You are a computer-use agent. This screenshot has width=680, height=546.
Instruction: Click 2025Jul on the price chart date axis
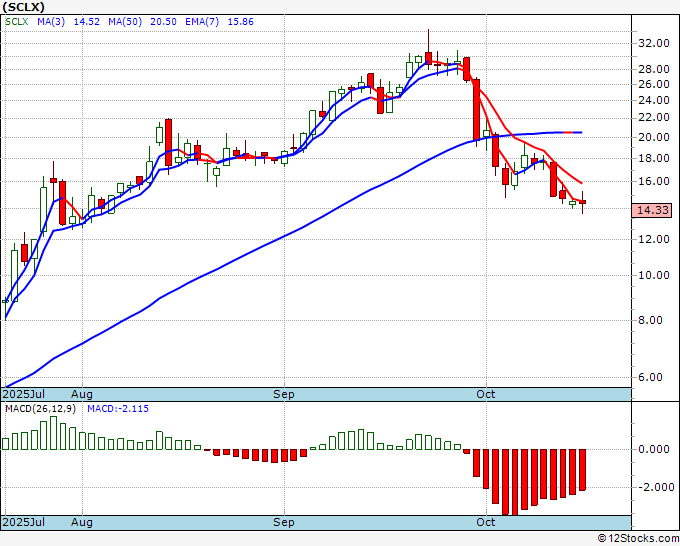point(23,394)
